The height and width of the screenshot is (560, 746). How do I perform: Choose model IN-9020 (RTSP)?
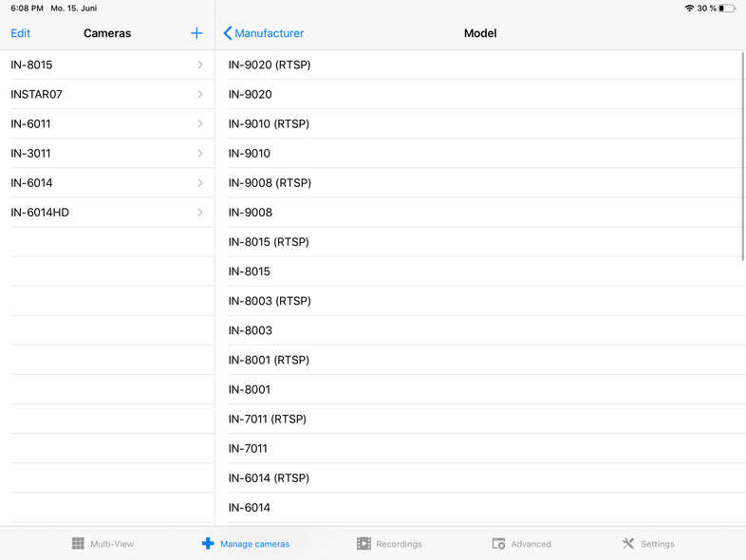[270, 65]
